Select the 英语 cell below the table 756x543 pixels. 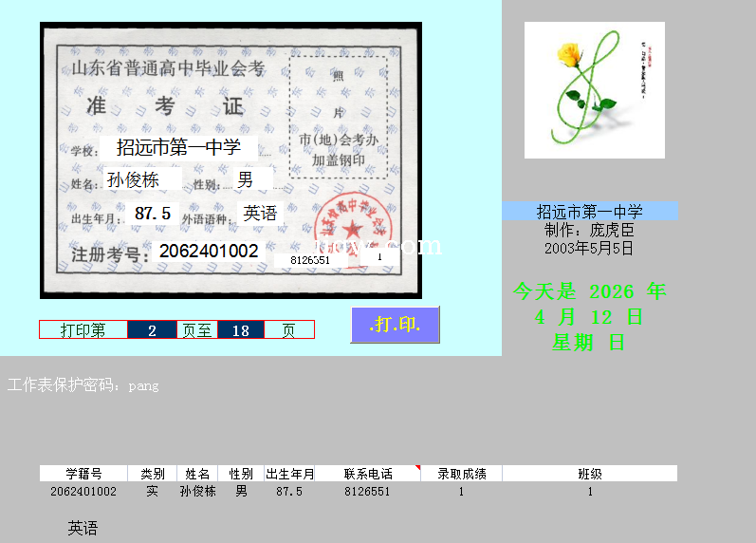(x=83, y=529)
